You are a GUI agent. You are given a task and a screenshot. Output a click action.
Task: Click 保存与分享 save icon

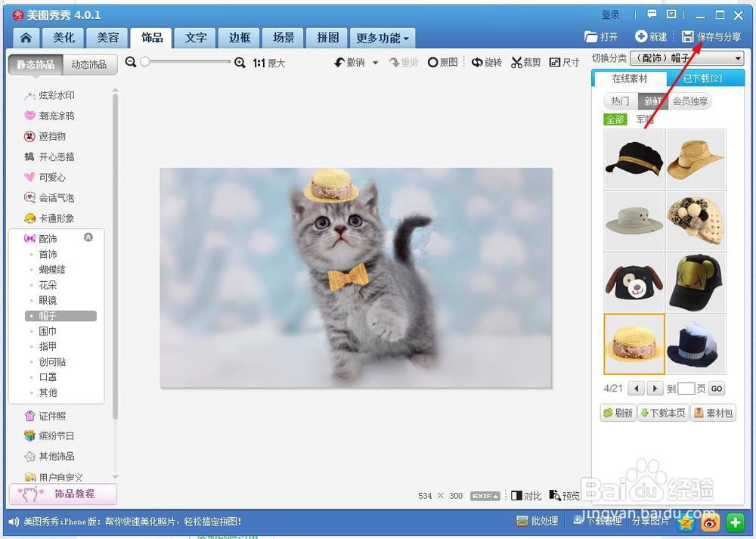click(687, 36)
